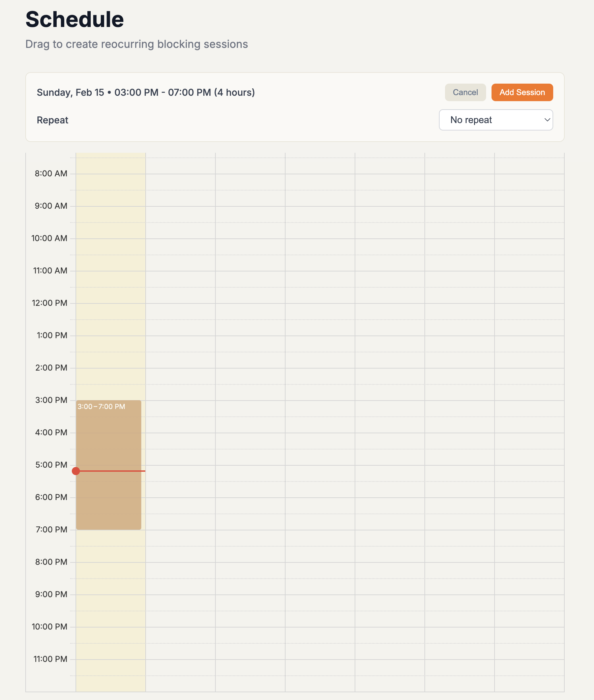
Task: Expand the No repeat selection options
Action: point(496,120)
